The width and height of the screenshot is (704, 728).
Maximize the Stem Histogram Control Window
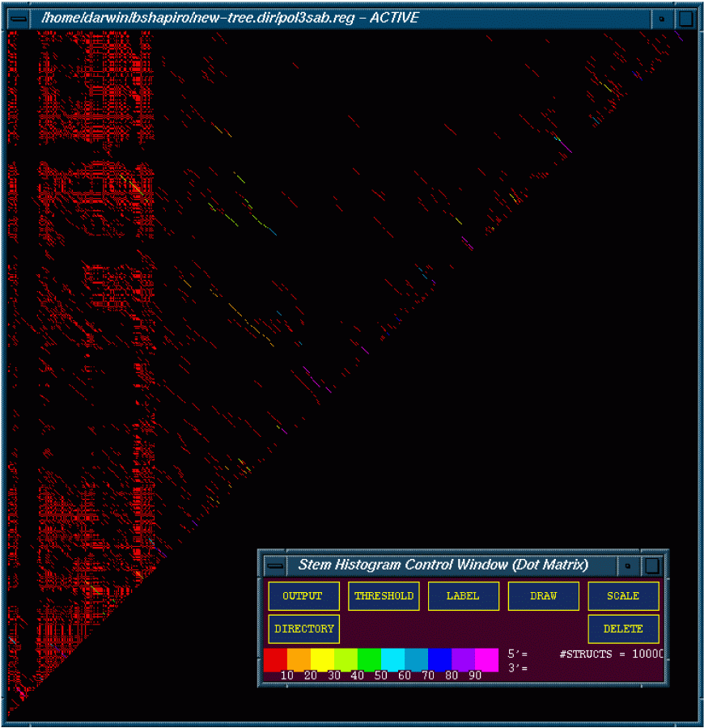(652, 565)
